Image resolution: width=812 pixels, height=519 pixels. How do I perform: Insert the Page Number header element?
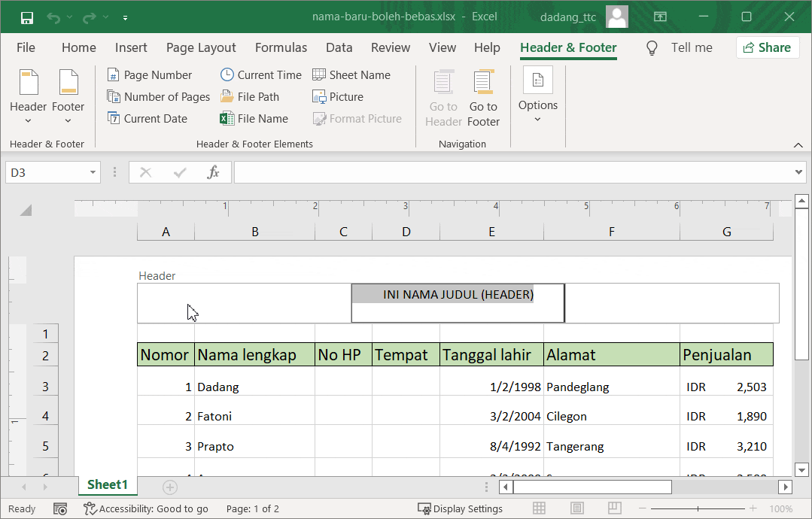pos(153,74)
